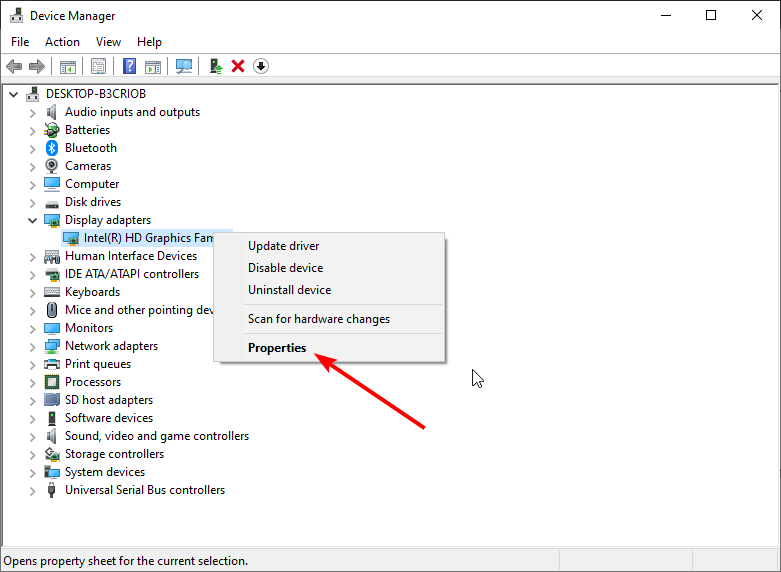Viewport: 781px width, 572px height.
Task: Expand the Computer node
Action: point(32,185)
